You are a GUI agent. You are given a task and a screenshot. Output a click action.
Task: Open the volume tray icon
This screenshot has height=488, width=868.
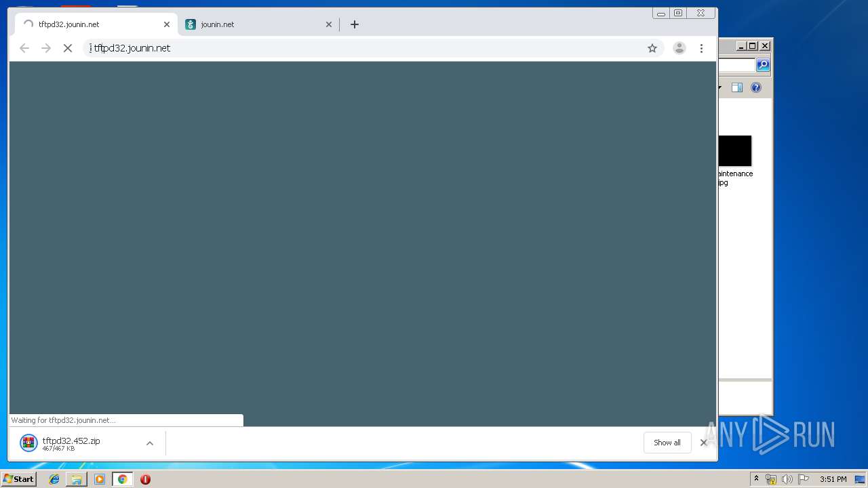point(787,479)
